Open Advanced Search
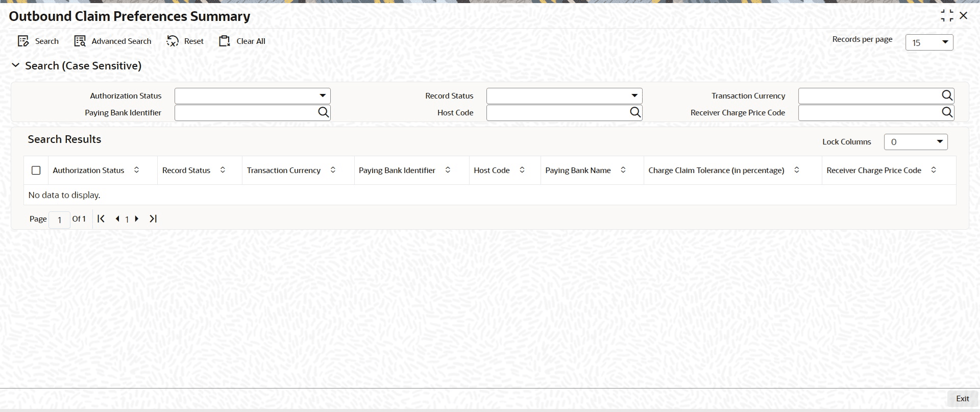The width and height of the screenshot is (980, 412). (x=113, y=41)
